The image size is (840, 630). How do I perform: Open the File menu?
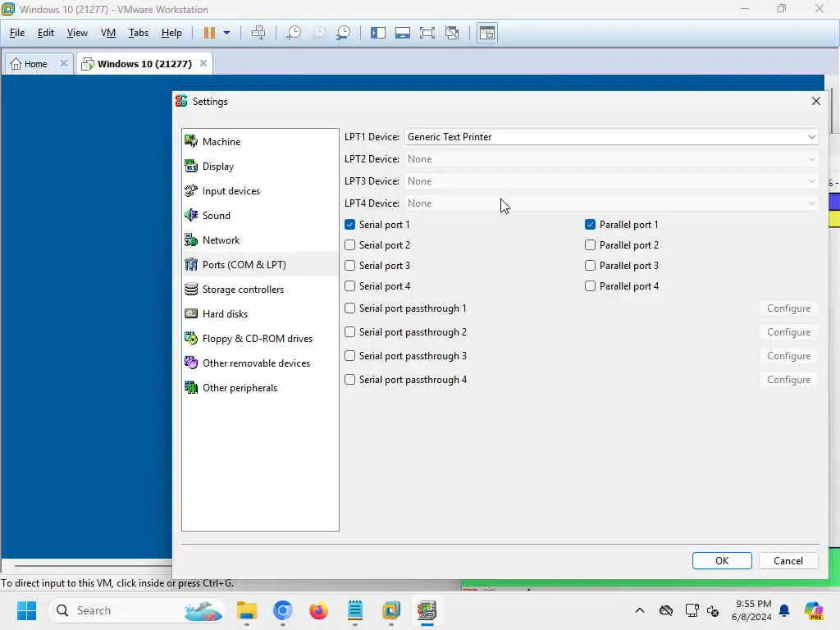tap(17, 33)
